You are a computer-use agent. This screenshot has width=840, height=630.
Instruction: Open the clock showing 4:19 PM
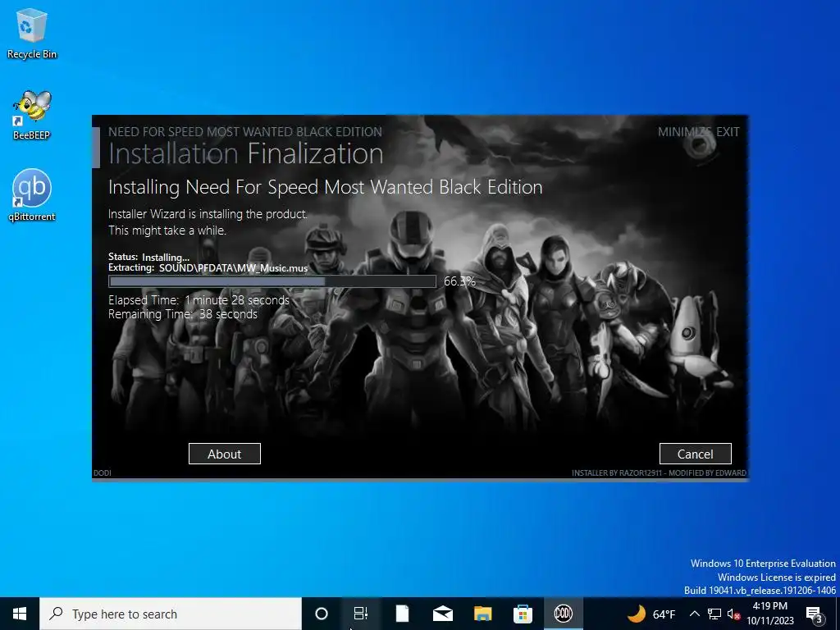[769, 614]
